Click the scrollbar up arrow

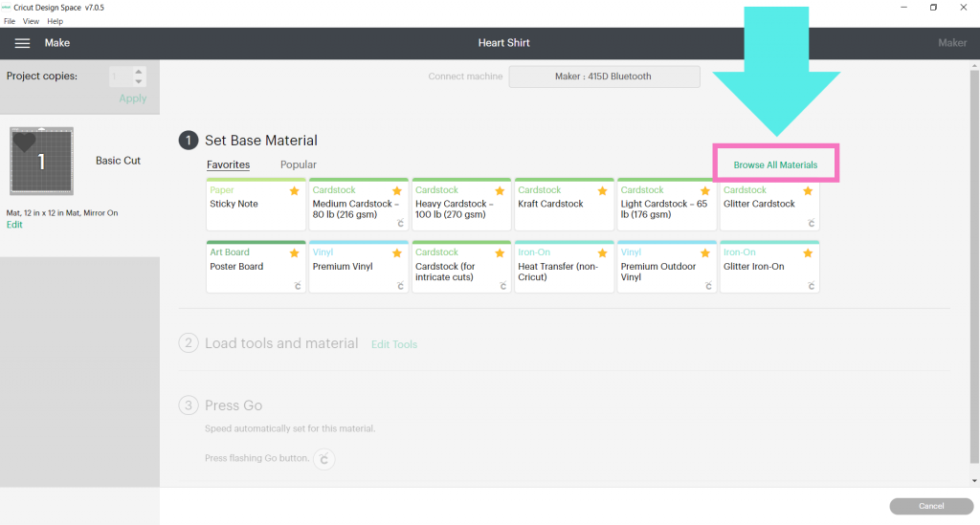[974, 65]
